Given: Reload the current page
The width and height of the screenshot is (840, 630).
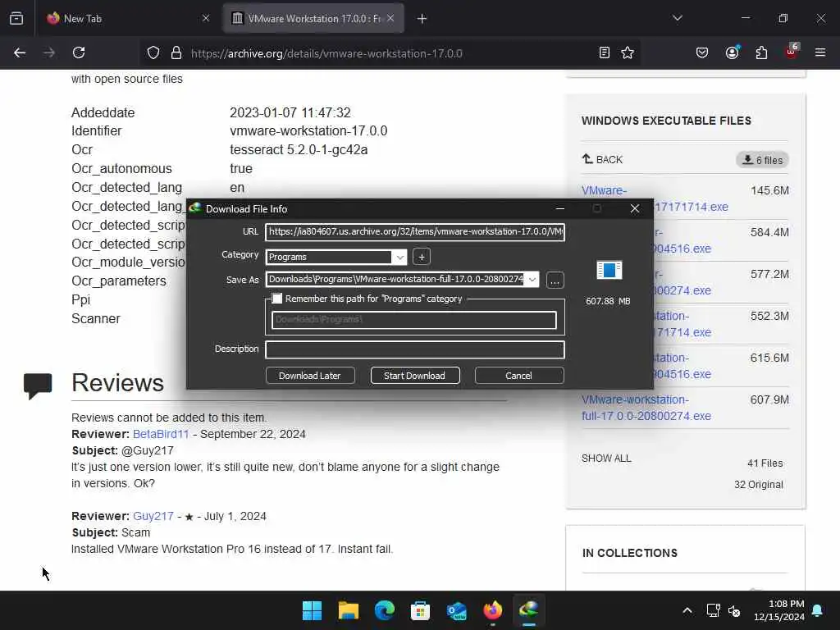Looking at the screenshot, I should pyautogui.click(x=79, y=52).
